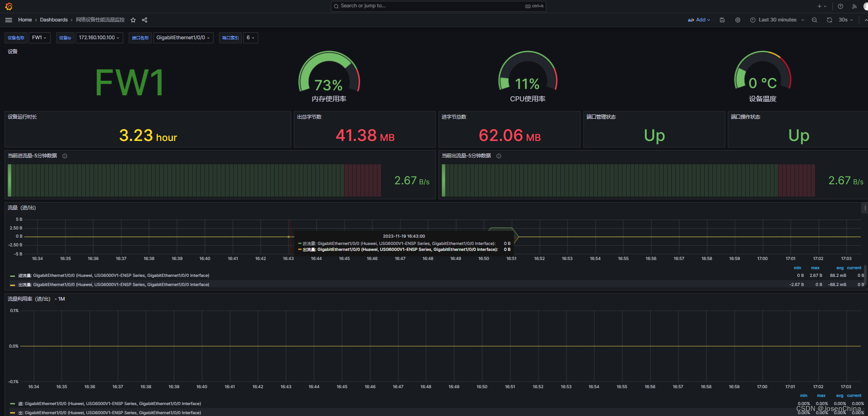868x416 pixels.
Task: Toggle 出 series in 流量利用率 legend
Action: pos(110,413)
